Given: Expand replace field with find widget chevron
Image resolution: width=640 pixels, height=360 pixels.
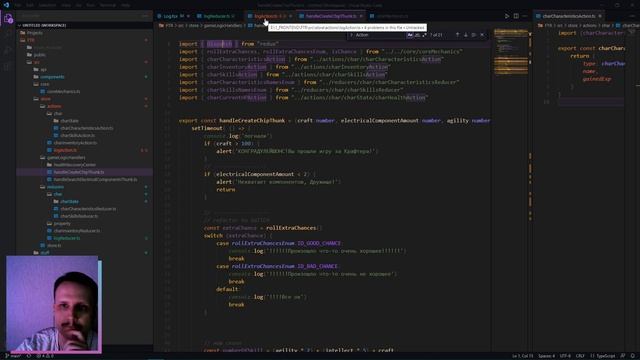Looking at the screenshot, I should click(351, 35).
